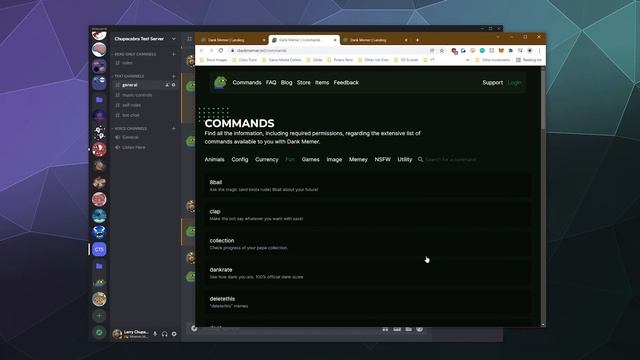Open general channel settings gear

173,85
